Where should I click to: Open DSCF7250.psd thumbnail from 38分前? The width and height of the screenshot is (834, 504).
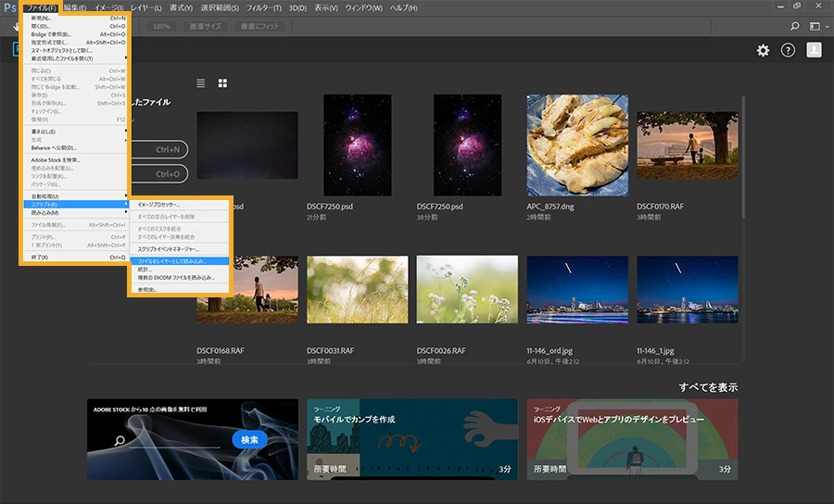pyautogui.click(x=467, y=145)
